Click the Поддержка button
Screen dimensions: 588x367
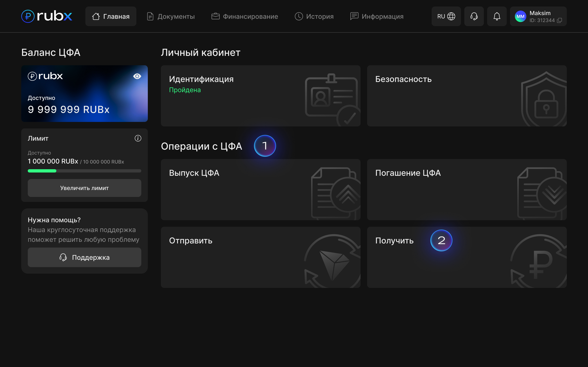pos(84,257)
